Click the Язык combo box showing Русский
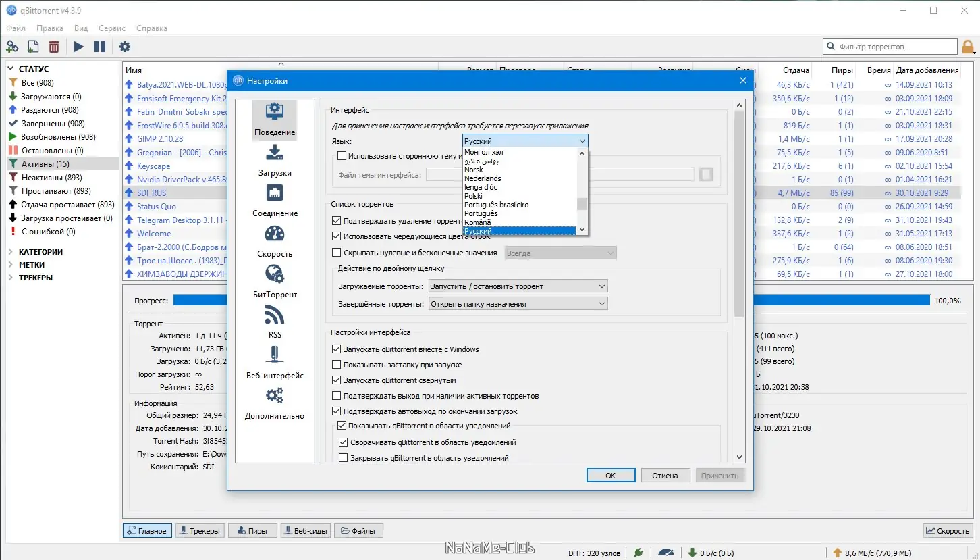The image size is (980, 560). coord(525,141)
